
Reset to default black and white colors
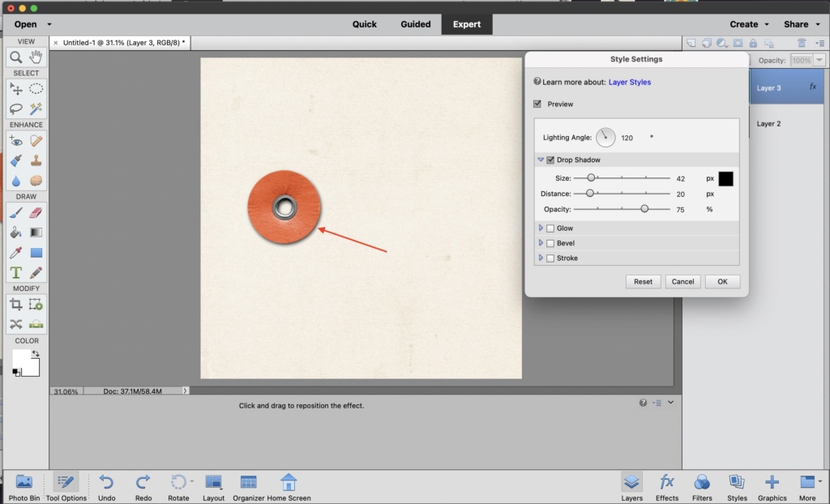(x=16, y=373)
